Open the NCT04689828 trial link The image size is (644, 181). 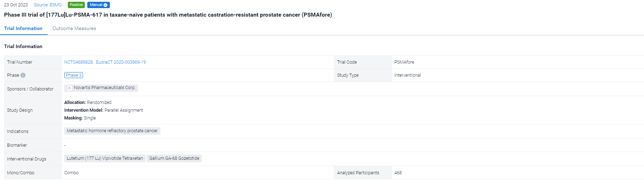click(x=78, y=62)
